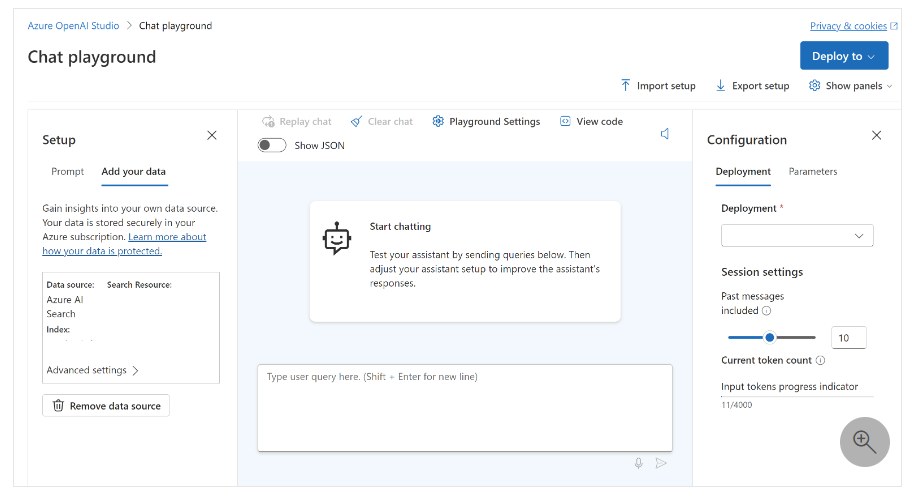Click the Replay chat icon
Viewport: 912px width, 496px height.
pyautogui.click(x=268, y=122)
